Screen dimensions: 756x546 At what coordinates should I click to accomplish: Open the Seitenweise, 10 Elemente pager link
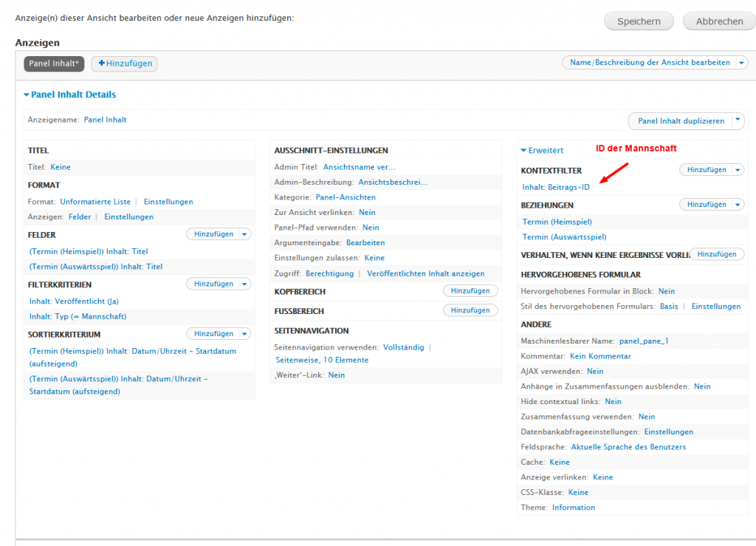click(322, 360)
